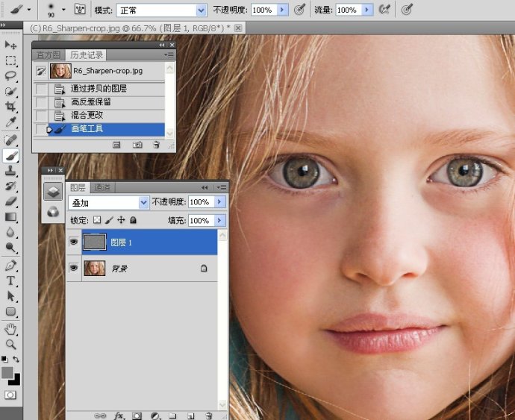The image size is (515, 420).
Task: Toggle tablet pressure for size
Action: coord(407,9)
